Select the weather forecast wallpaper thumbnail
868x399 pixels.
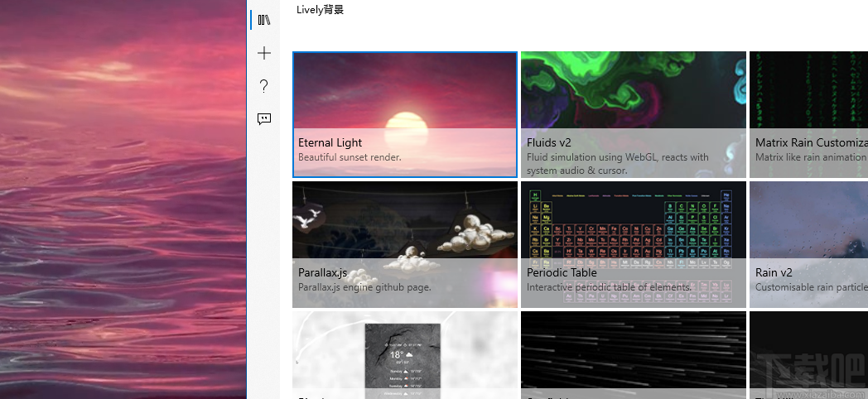coord(405,355)
